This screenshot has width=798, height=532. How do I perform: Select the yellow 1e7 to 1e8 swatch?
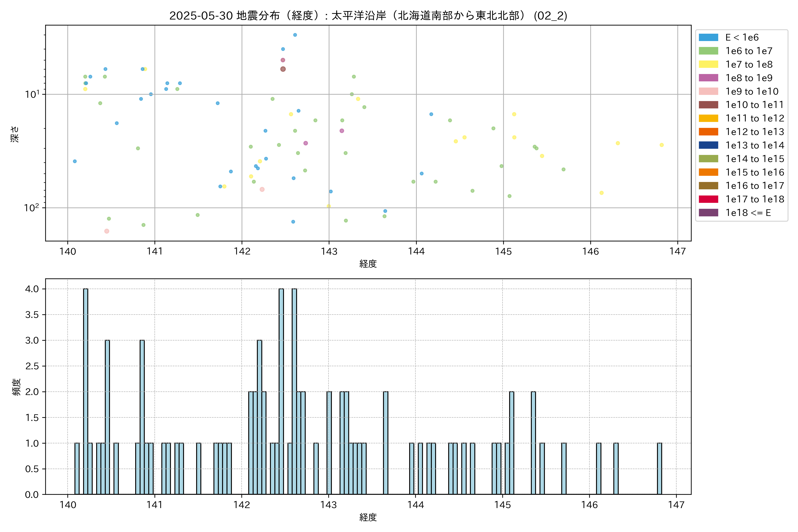(x=708, y=65)
